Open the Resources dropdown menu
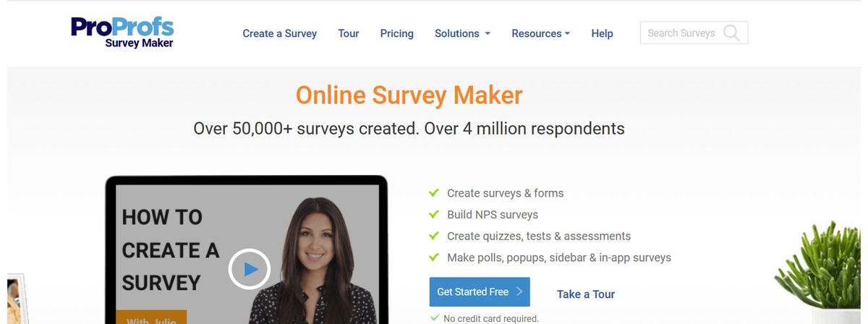This screenshot has width=868, height=324. pos(540,33)
